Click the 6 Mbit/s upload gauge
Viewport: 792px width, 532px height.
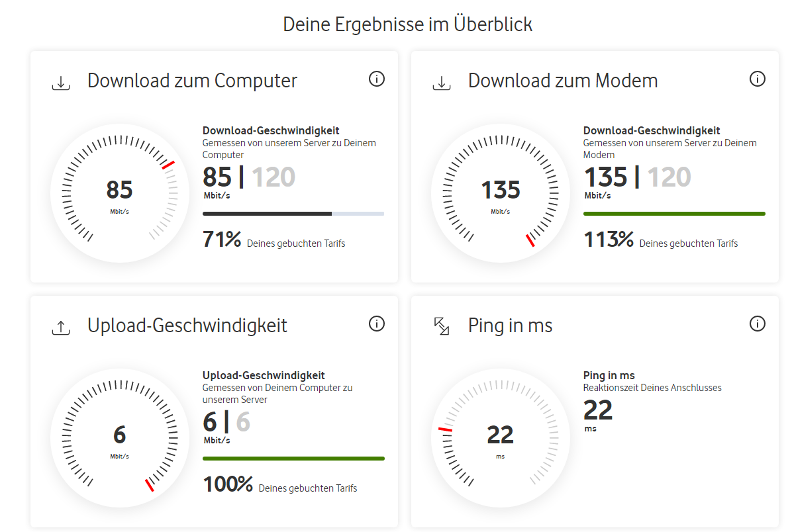(120, 439)
